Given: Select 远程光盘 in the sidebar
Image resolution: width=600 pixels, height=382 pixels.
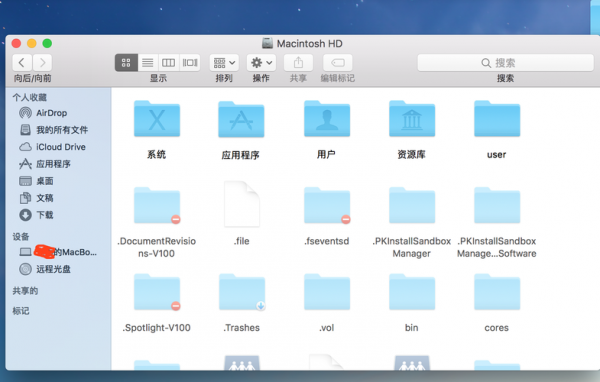Looking at the screenshot, I should (45, 269).
